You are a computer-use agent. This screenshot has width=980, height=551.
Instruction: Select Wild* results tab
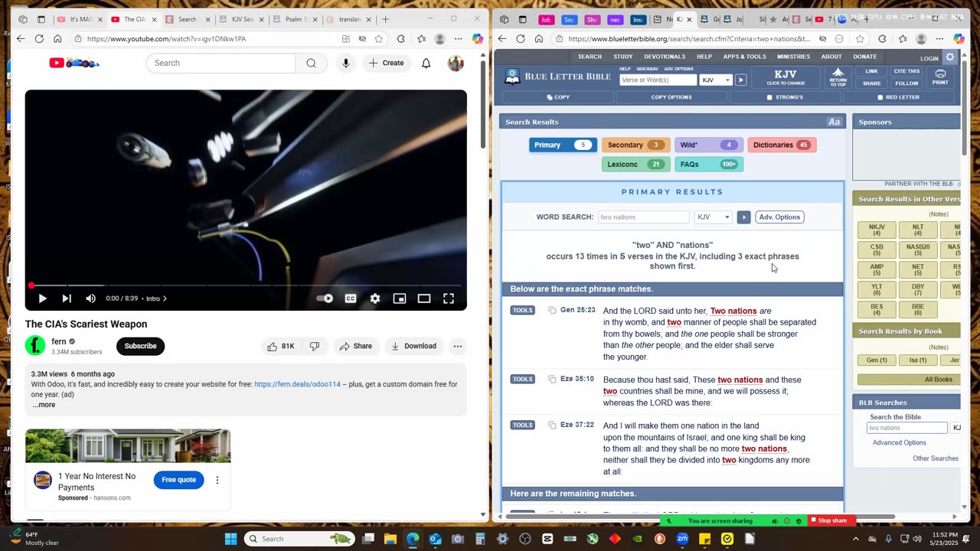(x=709, y=145)
